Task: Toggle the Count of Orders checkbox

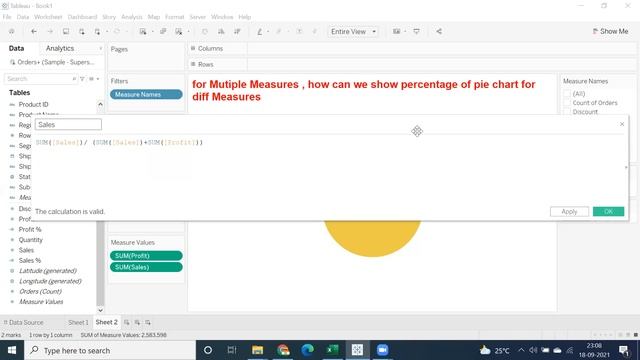Action: coord(567,103)
